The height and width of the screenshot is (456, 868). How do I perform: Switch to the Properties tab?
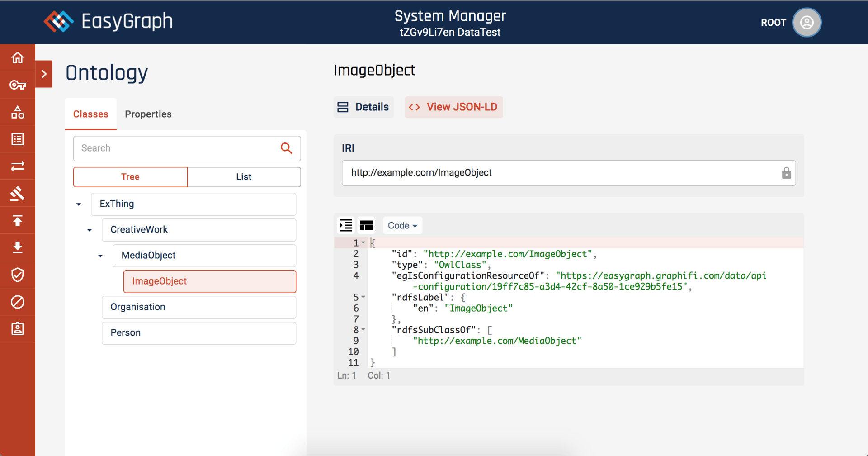point(148,114)
